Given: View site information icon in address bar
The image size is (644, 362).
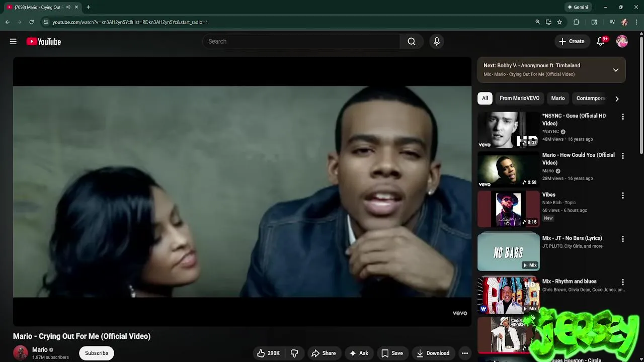Looking at the screenshot, I should 46,22.
